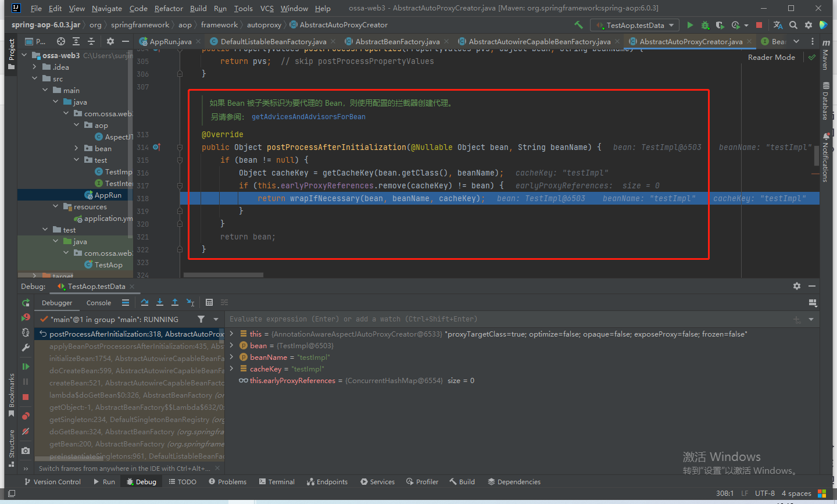
Task: Take thread dump camera icon
Action: [x=26, y=451]
